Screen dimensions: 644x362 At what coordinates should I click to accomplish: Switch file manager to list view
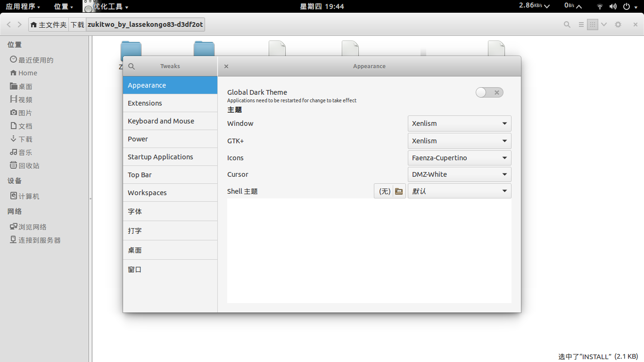click(581, 25)
